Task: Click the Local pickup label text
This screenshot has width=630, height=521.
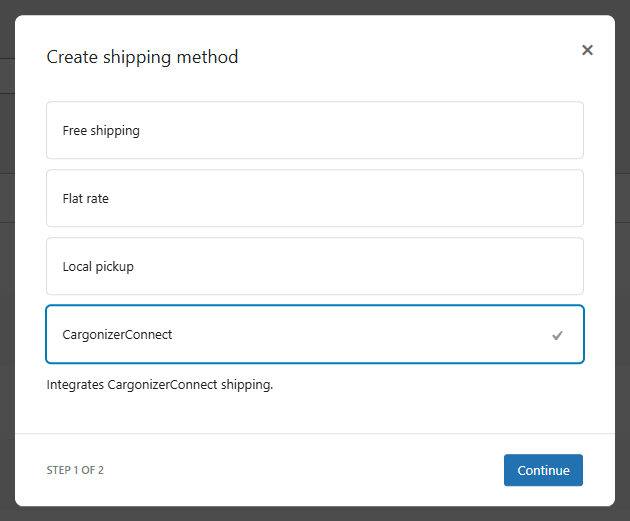Action: coord(98,267)
